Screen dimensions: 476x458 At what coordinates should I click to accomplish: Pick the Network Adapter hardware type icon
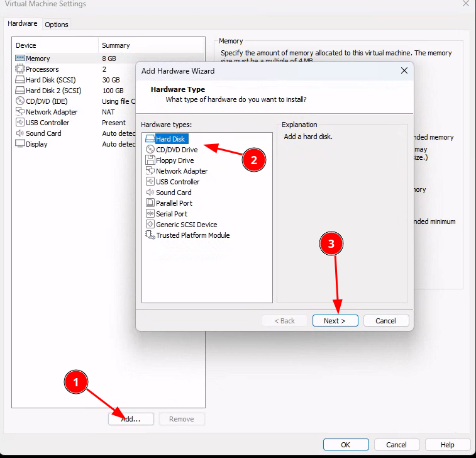[x=150, y=171]
